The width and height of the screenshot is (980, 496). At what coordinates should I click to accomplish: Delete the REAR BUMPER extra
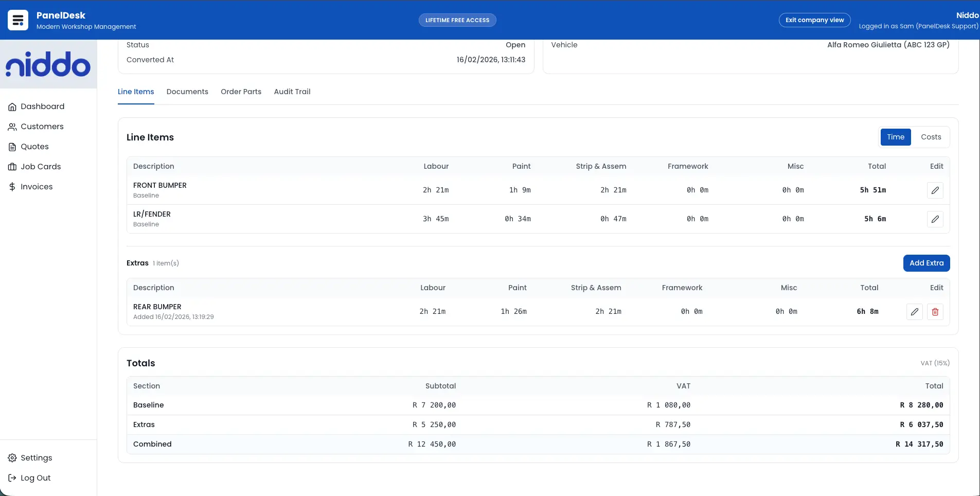coord(935,312)
